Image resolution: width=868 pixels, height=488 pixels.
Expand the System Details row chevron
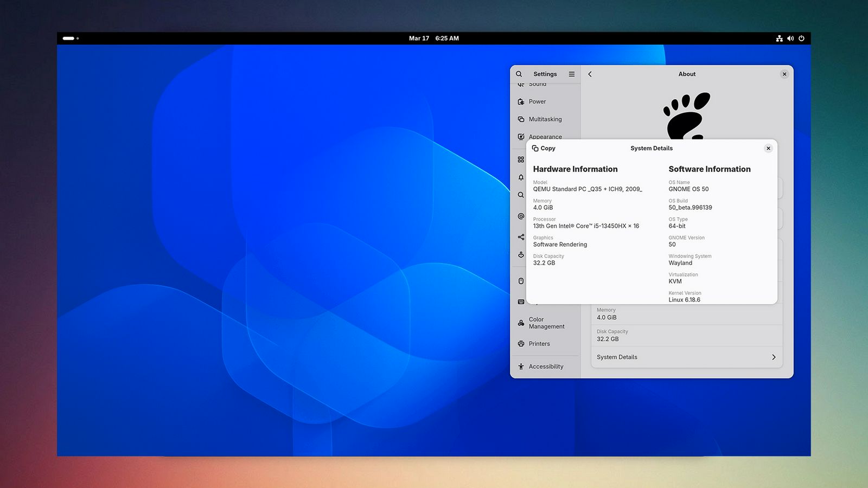774,357
